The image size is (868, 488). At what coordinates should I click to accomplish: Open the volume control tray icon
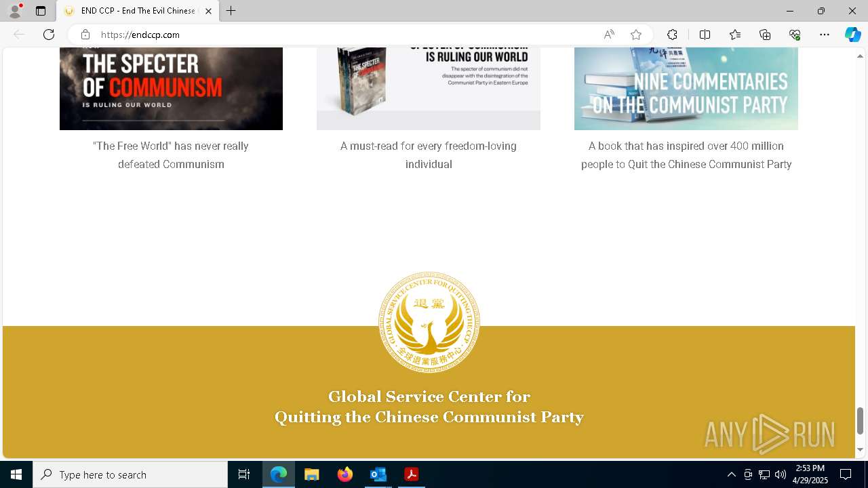[781, 474]
